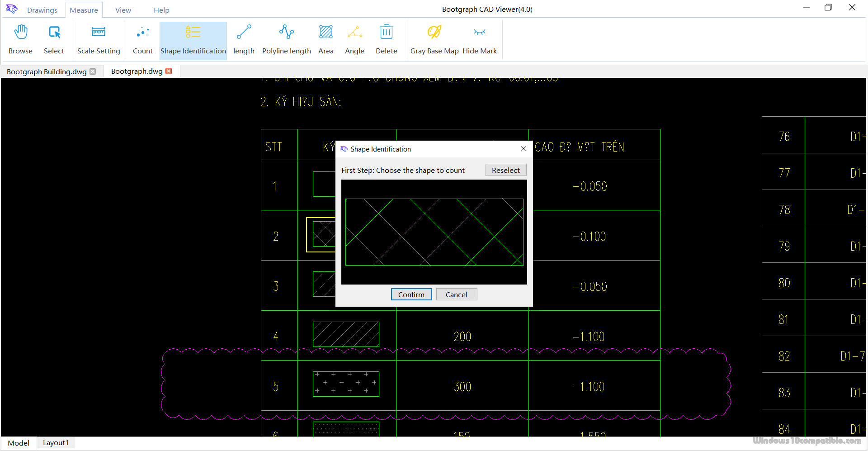868x451 pixels.
Task: Close the Shape Identification dialog
Action: (x=523, y=149)
